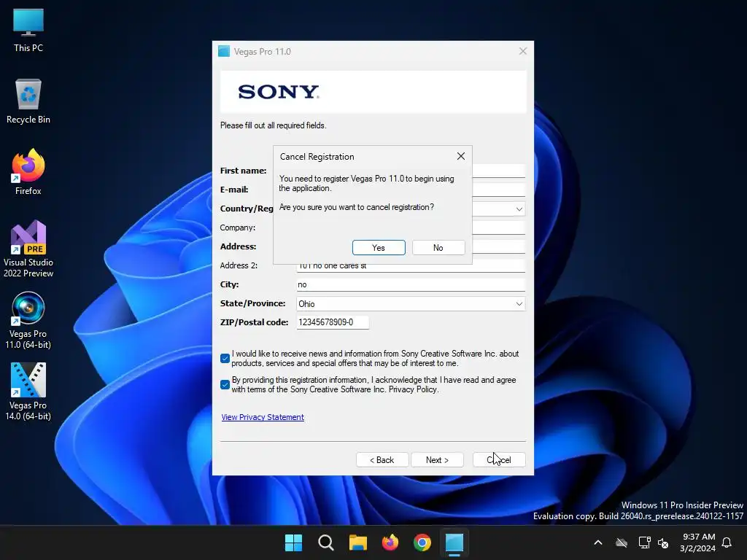Screen dimensions: 747x560
Task: Open the View Privacy Statement link
Action: (x=263, y=417)
